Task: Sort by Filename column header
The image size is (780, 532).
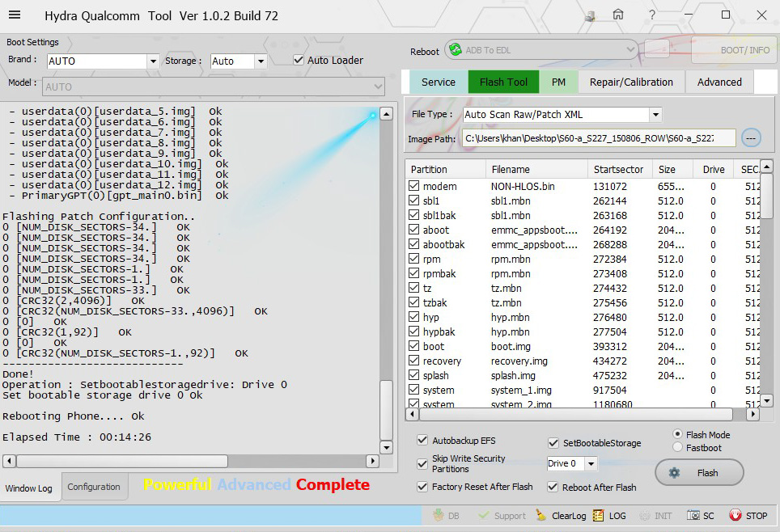Action: tap(536, 169)
